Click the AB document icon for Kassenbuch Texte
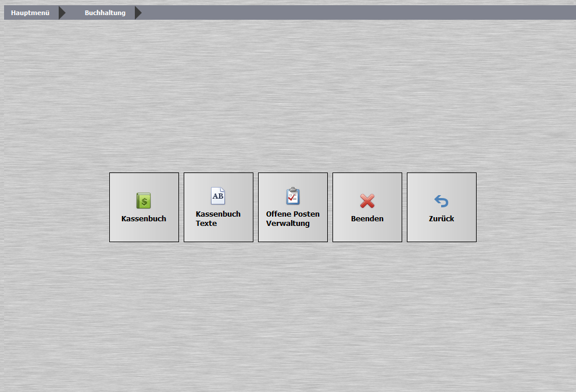This screenshot has height=392, width=576. click(x=218, y=196)
